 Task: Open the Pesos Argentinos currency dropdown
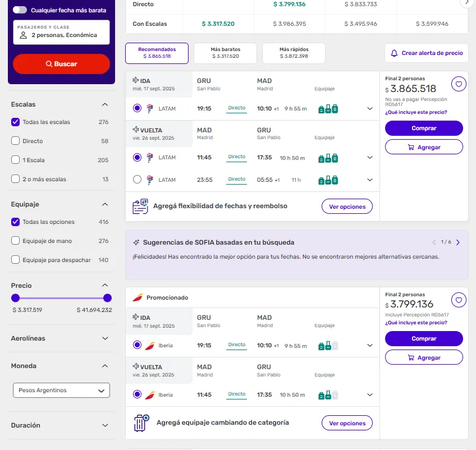pyautogui.click(x=61, y=390)
